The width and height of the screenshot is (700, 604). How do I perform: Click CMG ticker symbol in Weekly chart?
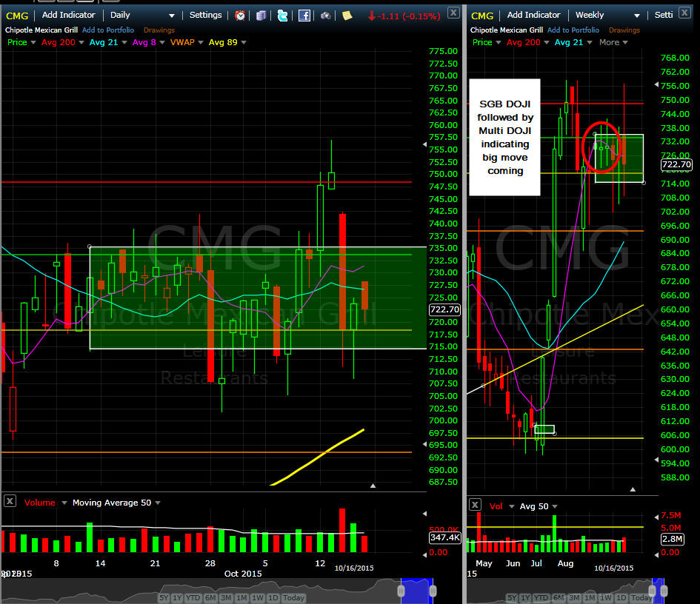[482, 16]
